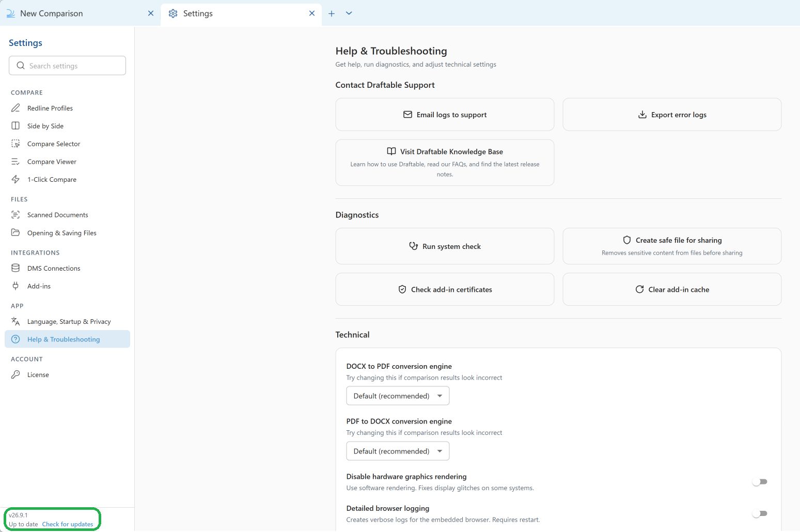Go to Compare Viewer settings
The width and height of the screenshot is (800, 532).
pos(67,162)
